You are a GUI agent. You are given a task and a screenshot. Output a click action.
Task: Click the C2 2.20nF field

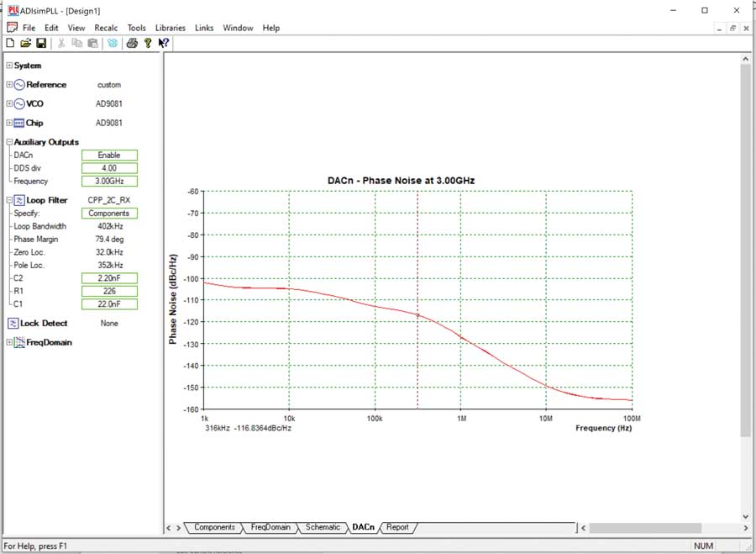109,278
